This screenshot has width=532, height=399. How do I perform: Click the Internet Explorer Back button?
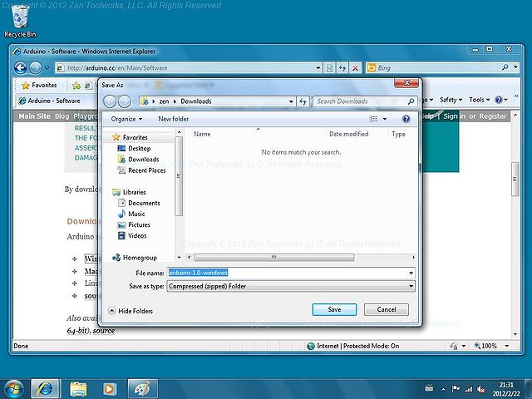20,68
